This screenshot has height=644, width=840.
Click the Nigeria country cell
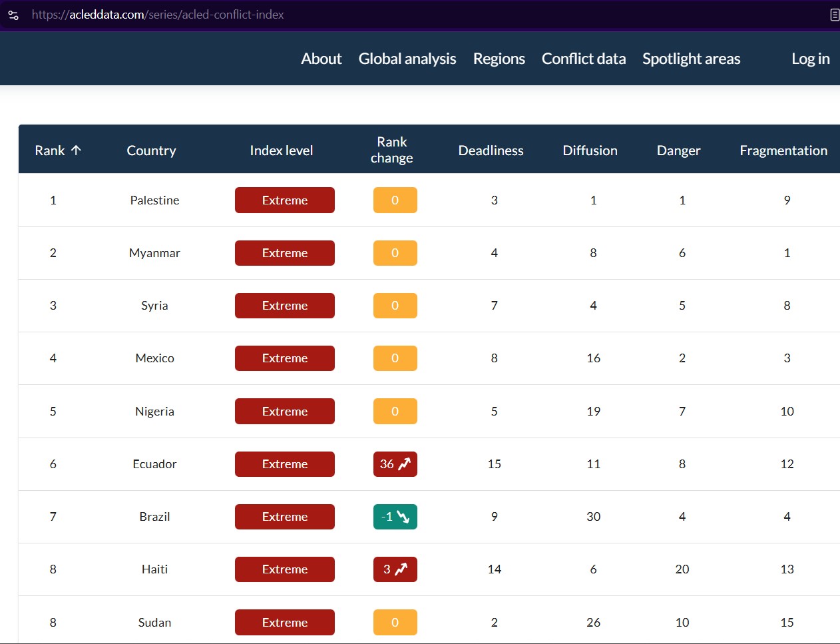(x=154, y=412)
